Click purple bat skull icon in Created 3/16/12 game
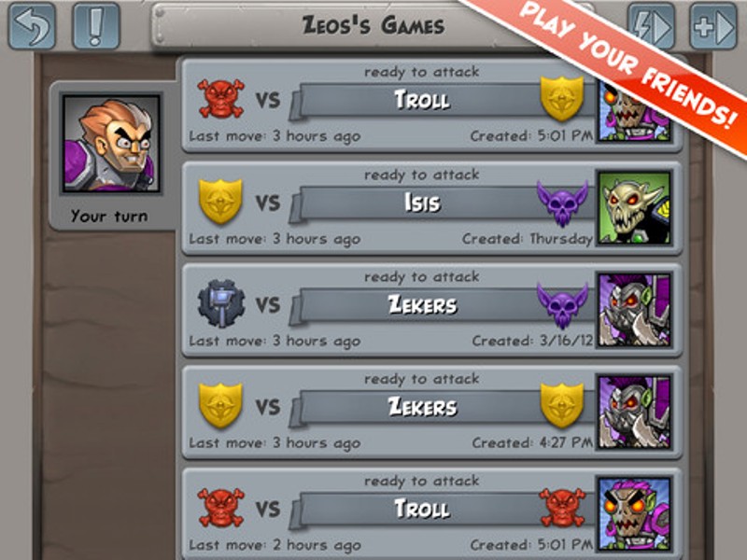Screen dimensions: 747x560 [x=563, y=305]
